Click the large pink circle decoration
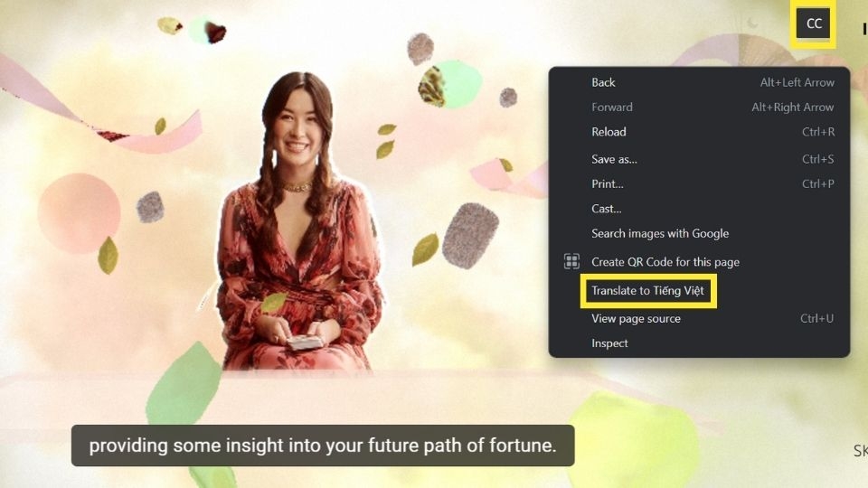 [80, 213]
